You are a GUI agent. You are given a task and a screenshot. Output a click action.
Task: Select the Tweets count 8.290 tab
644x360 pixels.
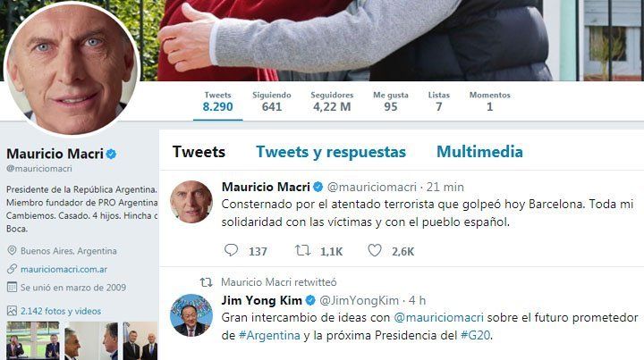pyautogui.click(x=217, y=102)
